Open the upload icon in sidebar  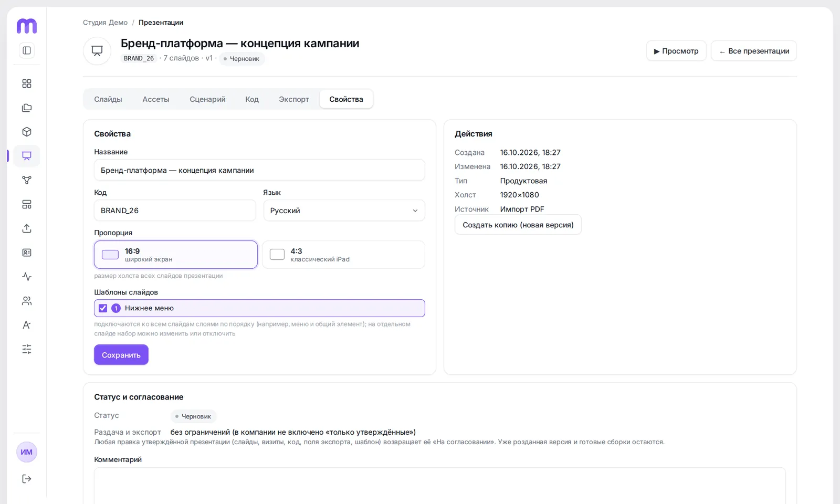[27, 228]
